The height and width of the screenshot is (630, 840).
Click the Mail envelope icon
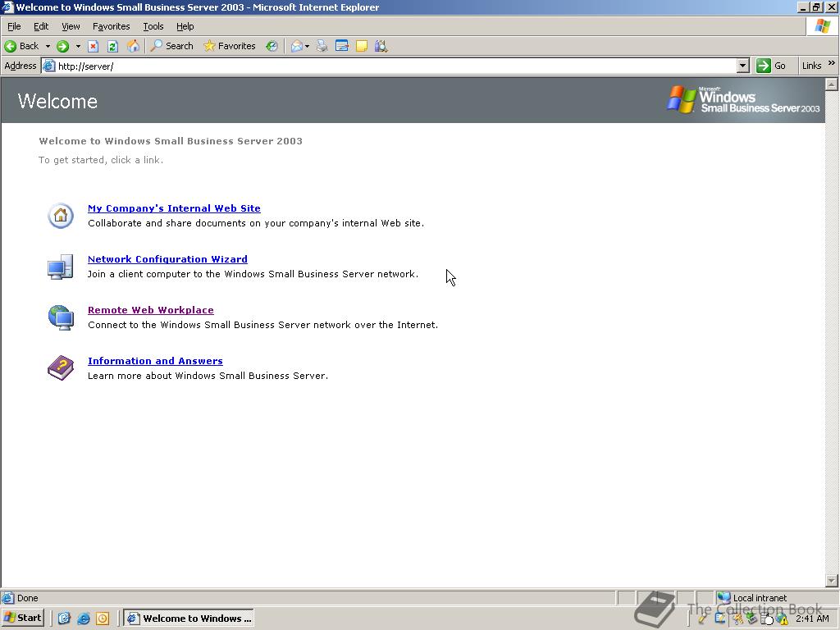coord(297,46)
